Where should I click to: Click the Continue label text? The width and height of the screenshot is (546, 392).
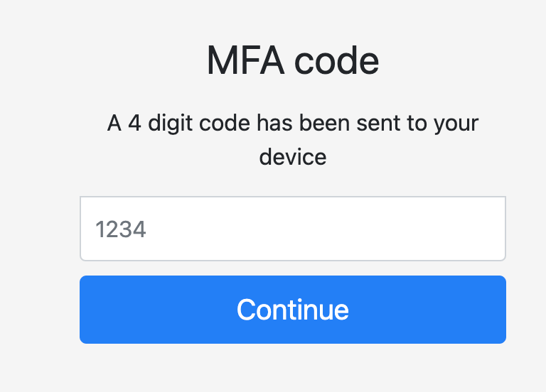292,310
